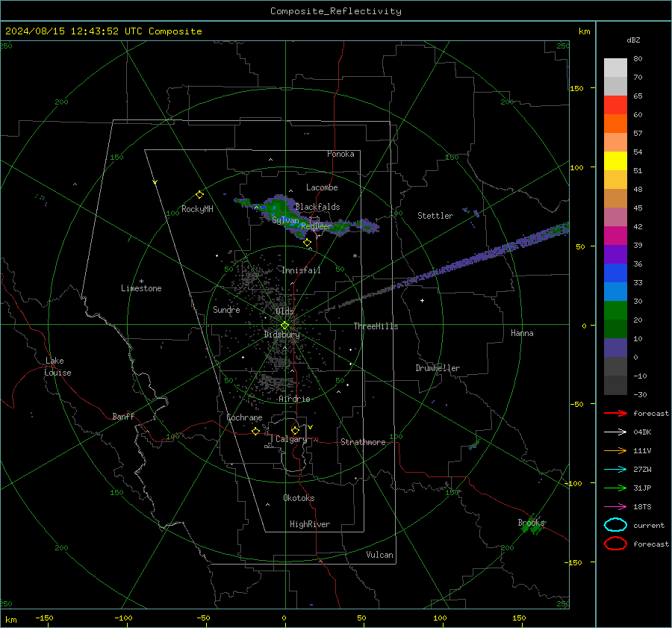Click the Lake Louise label

coord(57,367)
